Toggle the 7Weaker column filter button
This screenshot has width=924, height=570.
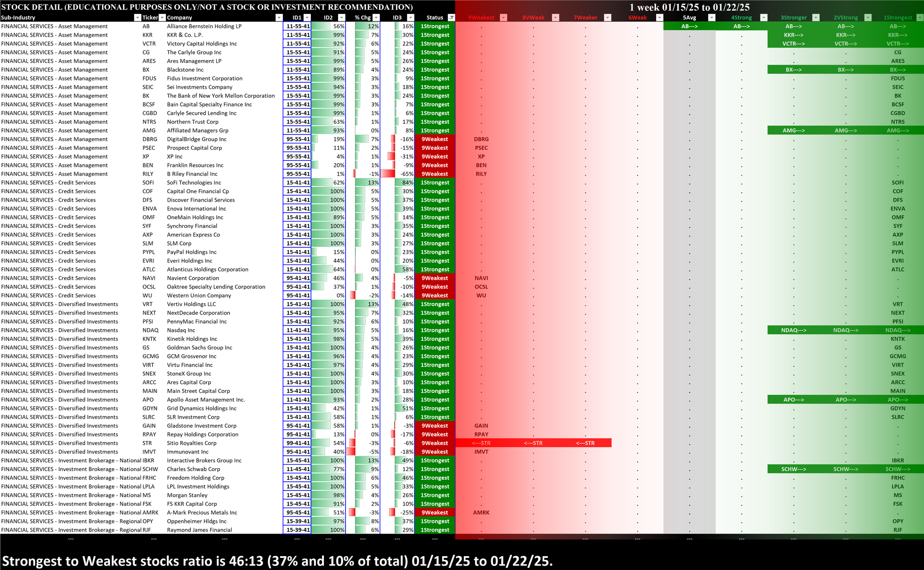tap(608, 18)
